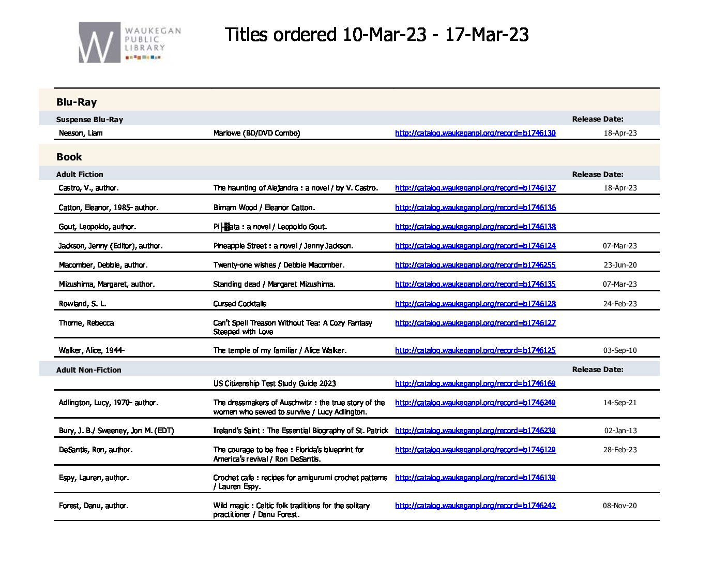728x563 pixels.
Task: Click the 'Suspense Blu-Ray' subheading
Action: pyautogui.click(x=89, y=120)
